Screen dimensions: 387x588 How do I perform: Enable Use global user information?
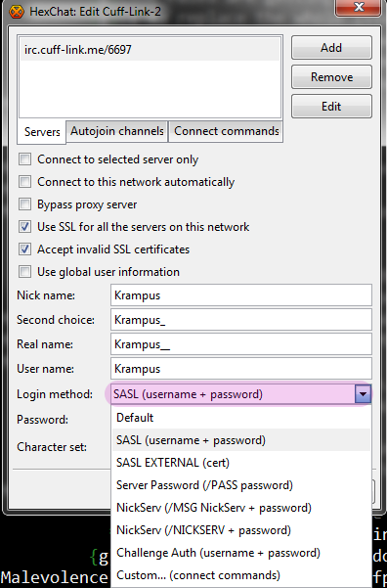(x=25, y=272)
